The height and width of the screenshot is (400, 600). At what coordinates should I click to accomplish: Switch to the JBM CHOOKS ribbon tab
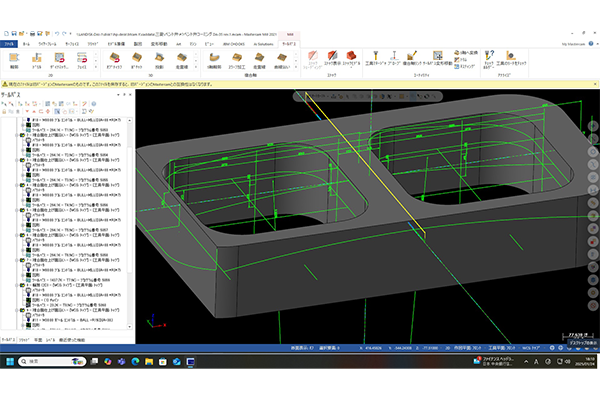pos(233,44)
